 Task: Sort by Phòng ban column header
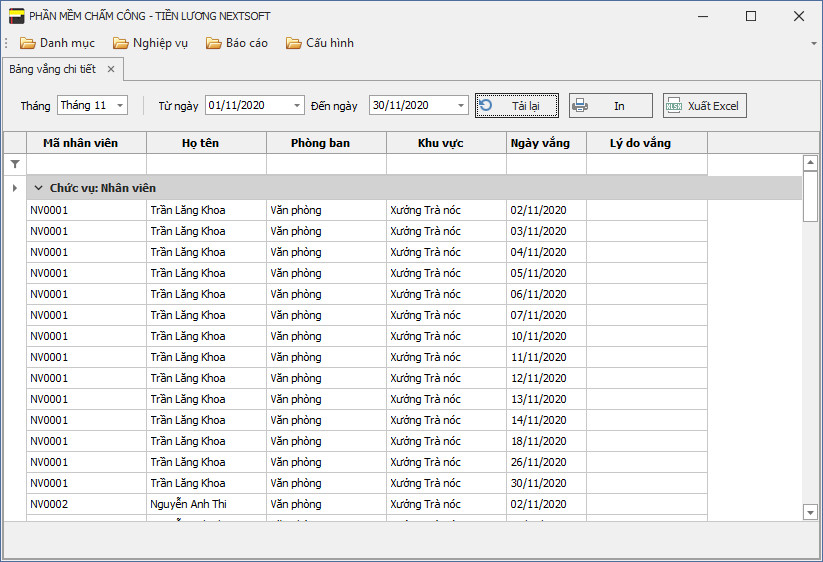click(x=326, y=143)
